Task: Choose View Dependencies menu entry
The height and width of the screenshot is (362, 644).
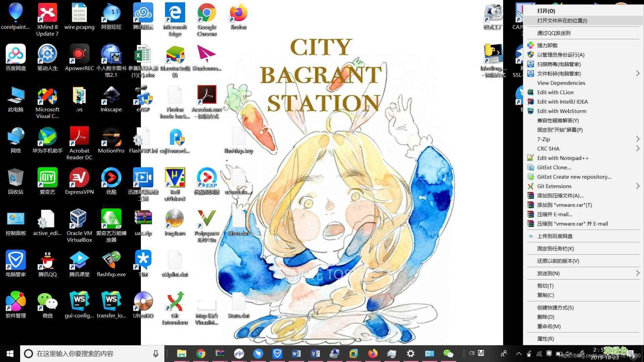Action: [583, 83]
